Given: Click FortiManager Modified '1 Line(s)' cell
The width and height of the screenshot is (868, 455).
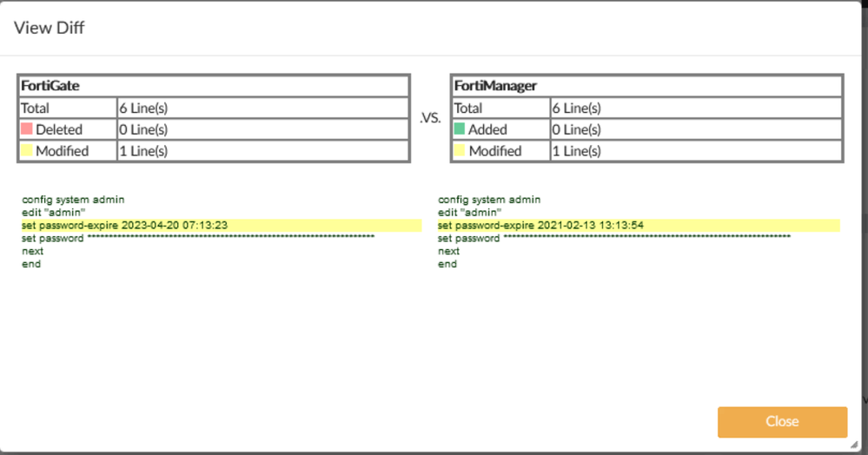Looking at the screenshot, I should pyautogui.click(x=696, y=150).
